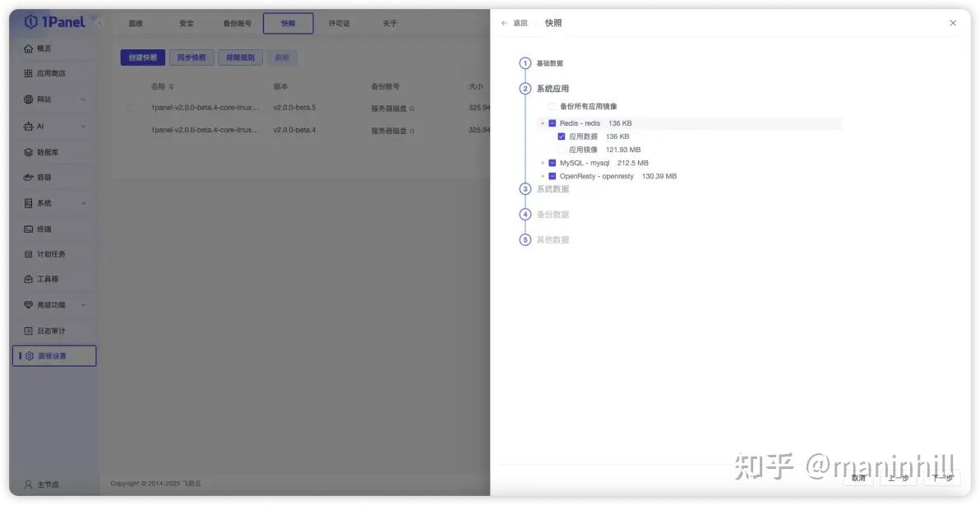Go to step 1 基础数据
This screenshot has width=980, height=505.
(541, 64)
